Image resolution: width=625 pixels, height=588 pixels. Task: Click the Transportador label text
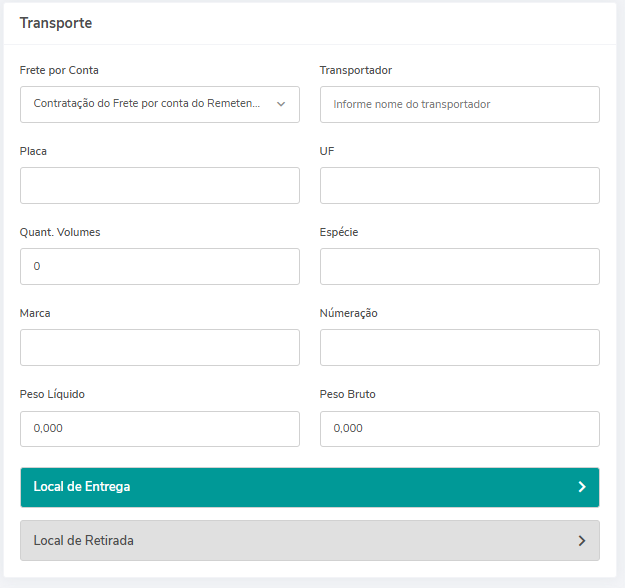click(x=356, y=70)
